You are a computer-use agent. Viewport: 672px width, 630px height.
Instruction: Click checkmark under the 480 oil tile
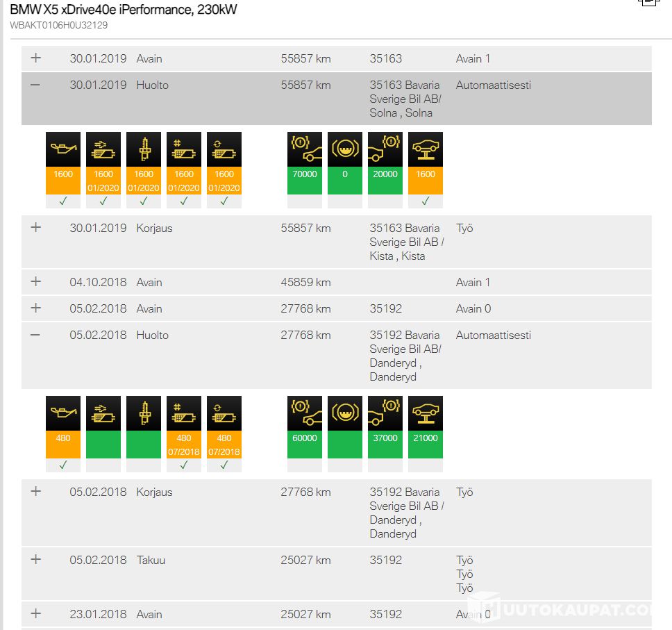click(63, 465)
